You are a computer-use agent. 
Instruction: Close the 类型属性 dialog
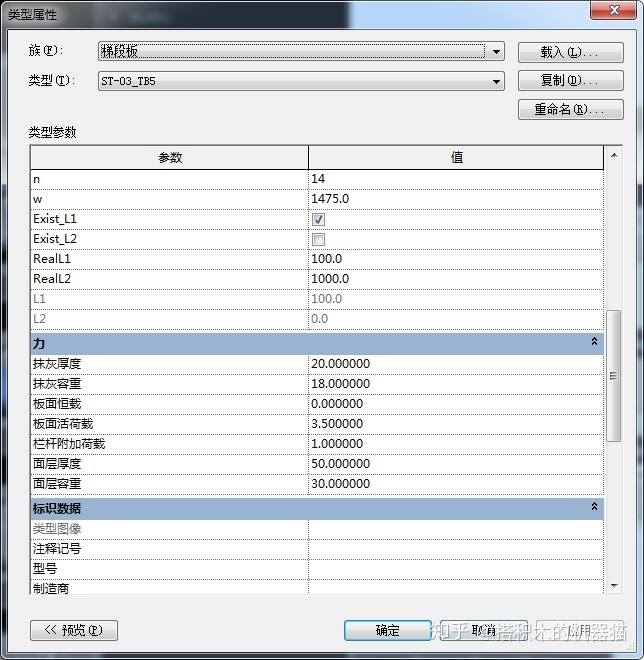(x=613, y=10)
